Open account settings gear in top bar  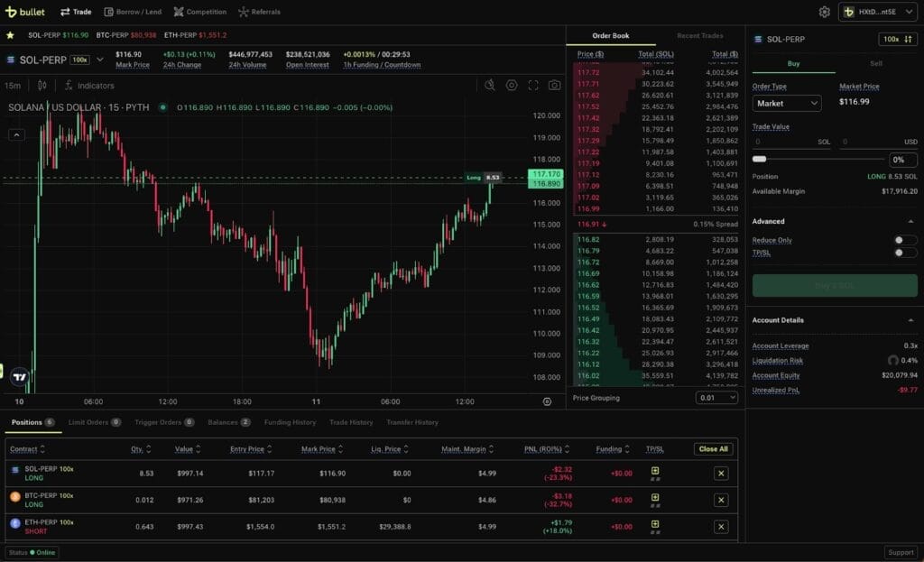click(824, 12)
